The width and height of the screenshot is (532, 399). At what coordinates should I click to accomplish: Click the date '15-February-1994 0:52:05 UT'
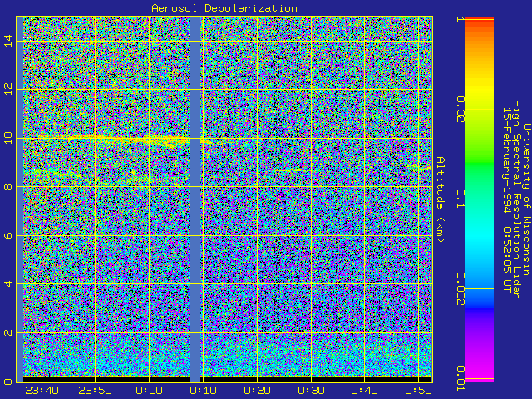pyautogui.click(x=507, y=199)
